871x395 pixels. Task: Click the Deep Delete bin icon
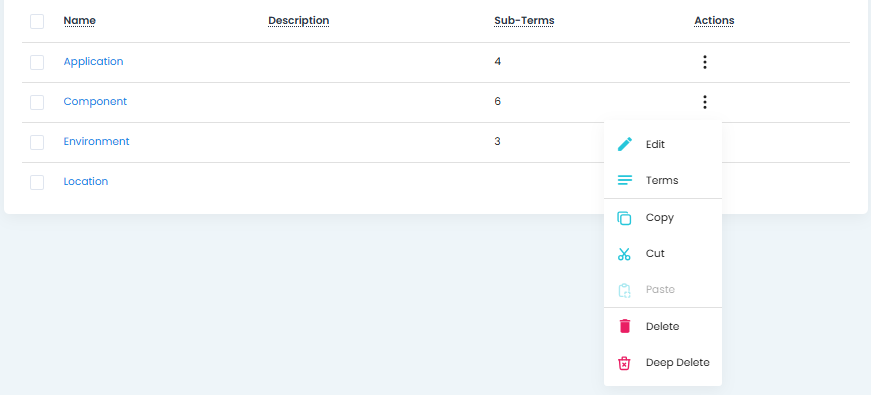coord(624,363)
